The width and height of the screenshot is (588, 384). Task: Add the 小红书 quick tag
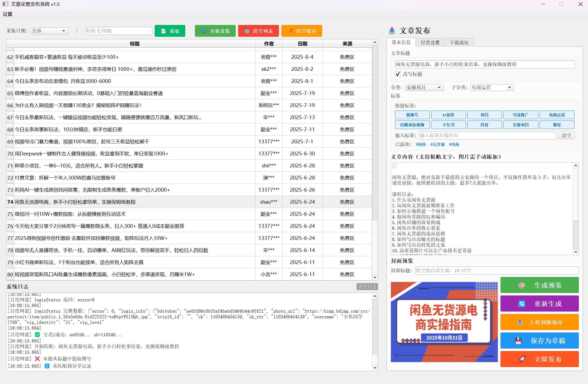click(448, 125)
